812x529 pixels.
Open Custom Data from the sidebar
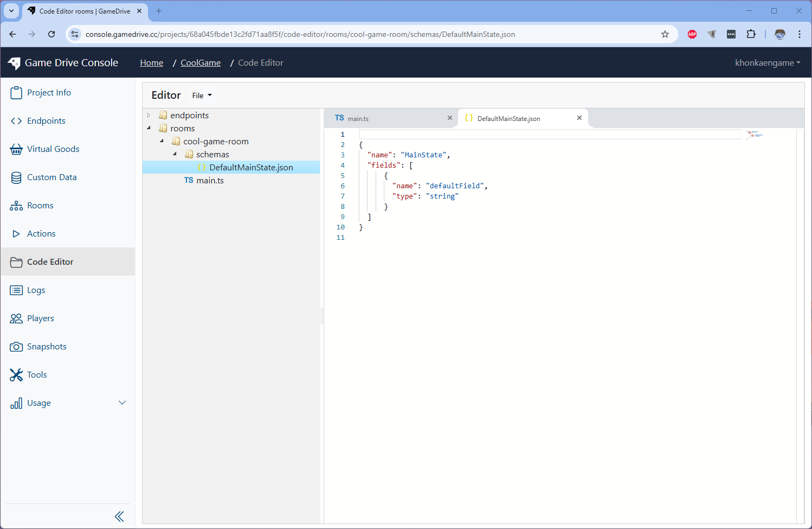pos(16,177)
